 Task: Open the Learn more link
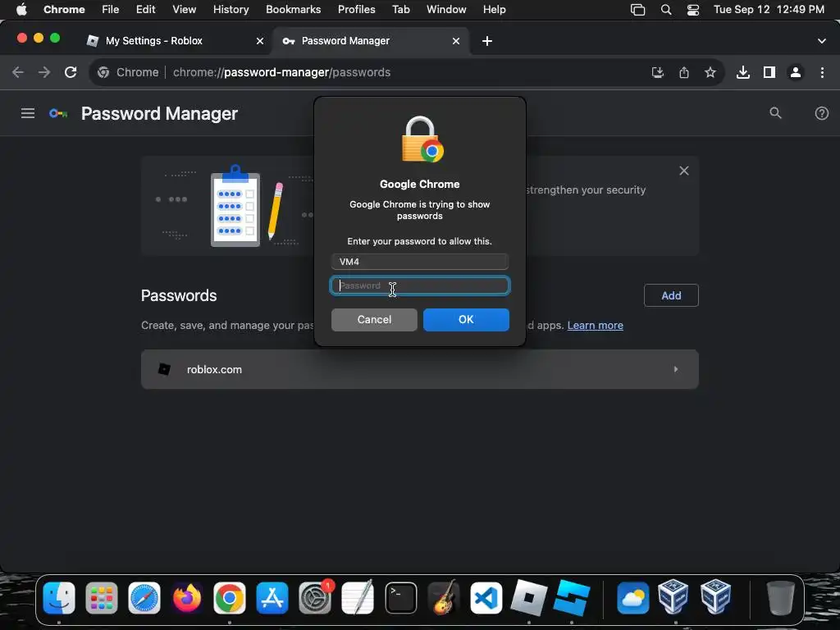(596, 325)
